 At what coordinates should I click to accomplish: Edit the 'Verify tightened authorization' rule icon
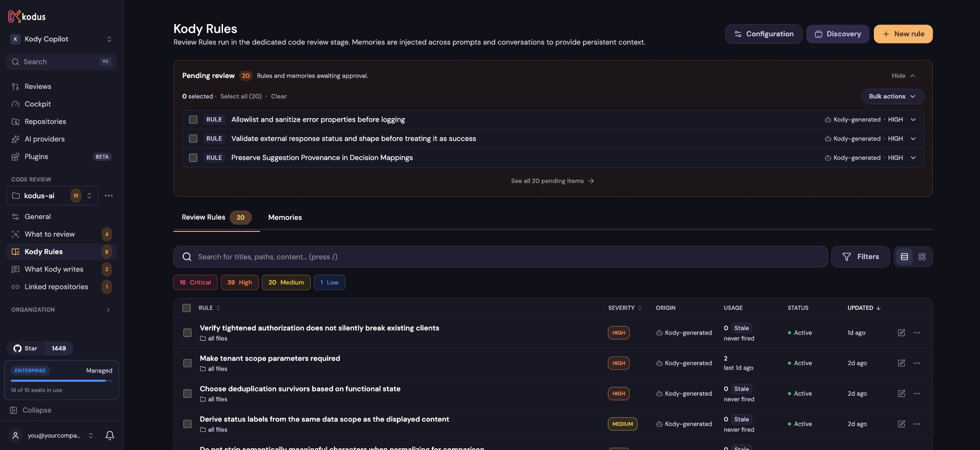pyautogui.click(x=901, y=333)
